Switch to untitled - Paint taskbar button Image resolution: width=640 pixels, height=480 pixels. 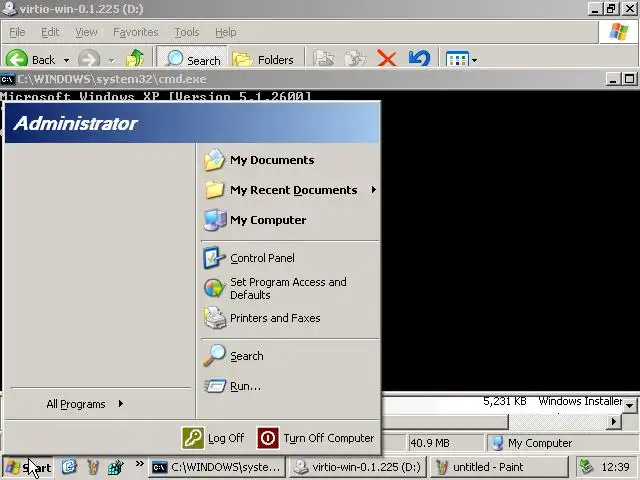[x=499, y=467]
